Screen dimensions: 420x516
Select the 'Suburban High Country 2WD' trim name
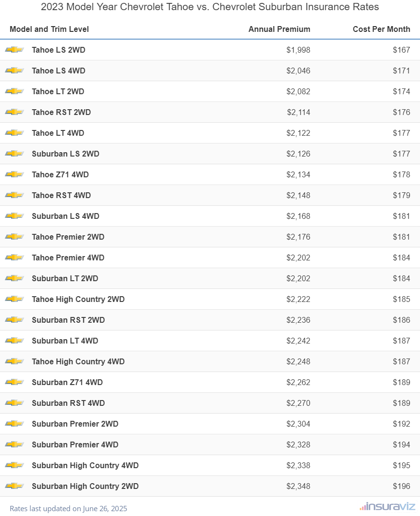[x=85, y=486]
